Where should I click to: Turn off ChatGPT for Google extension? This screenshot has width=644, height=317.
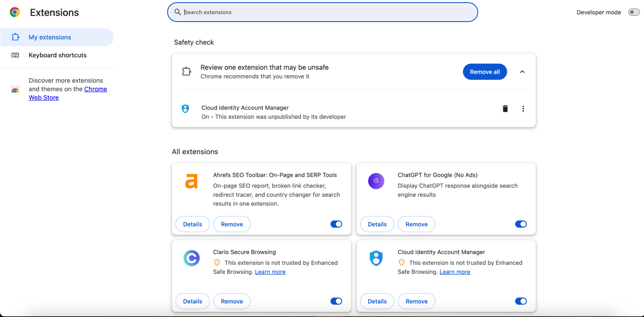[x=521, y=224]
